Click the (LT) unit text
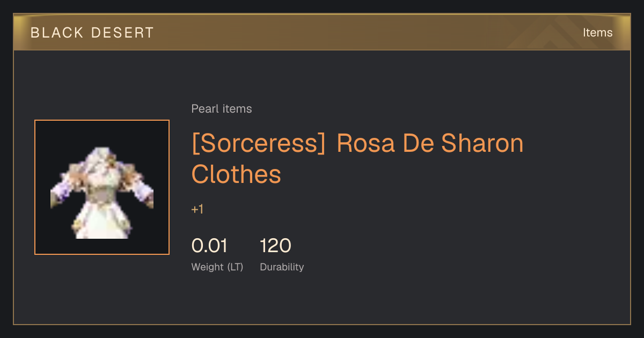The width and height of the screenshot is (644, 338). coord(235,267)
